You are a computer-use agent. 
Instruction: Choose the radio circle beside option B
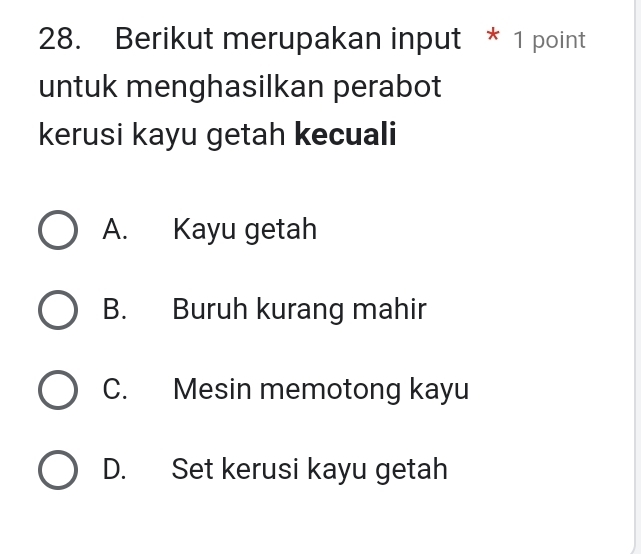[x=58, y=310]
